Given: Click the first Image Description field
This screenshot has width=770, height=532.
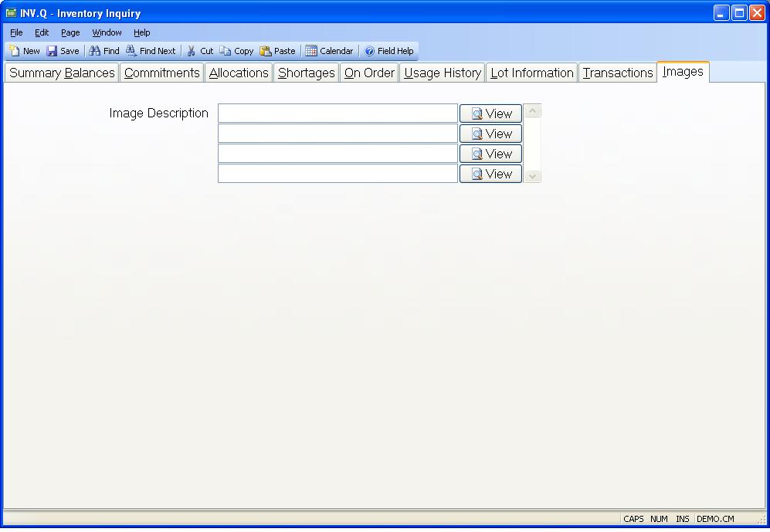Looking at the screenshot, I should point(338,114).
